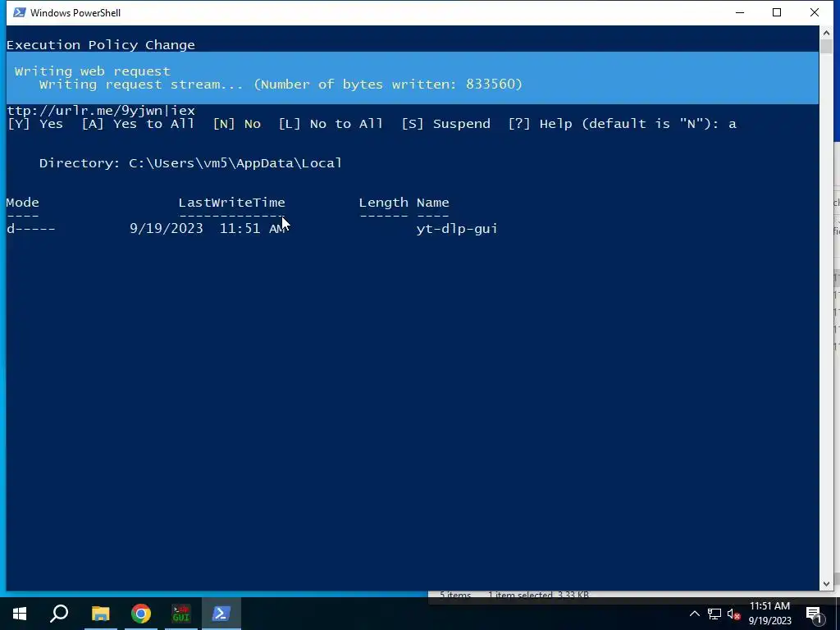Click the 'yt-dlp-gui' folder name
The width and height of the screenshot is (840, 630).
(457, 229)
